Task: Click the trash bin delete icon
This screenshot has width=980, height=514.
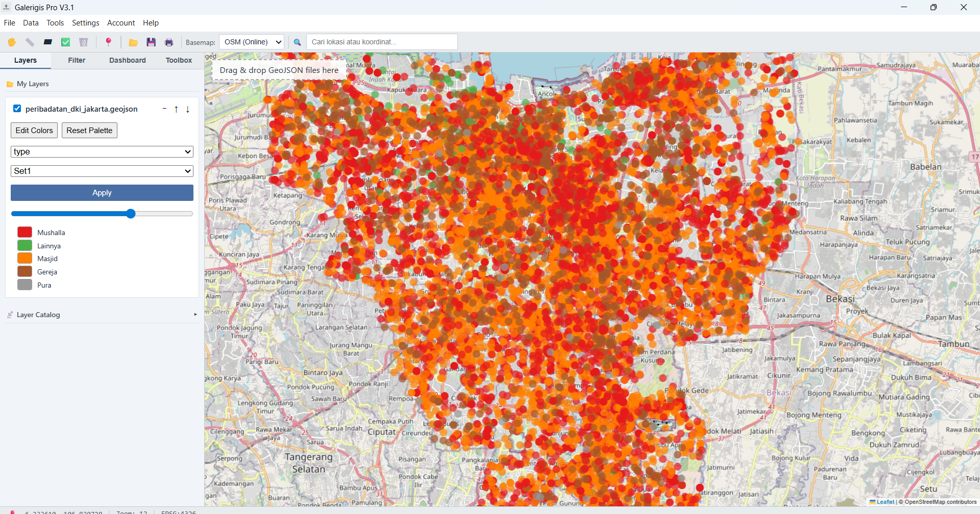Action: click(84, 42)
